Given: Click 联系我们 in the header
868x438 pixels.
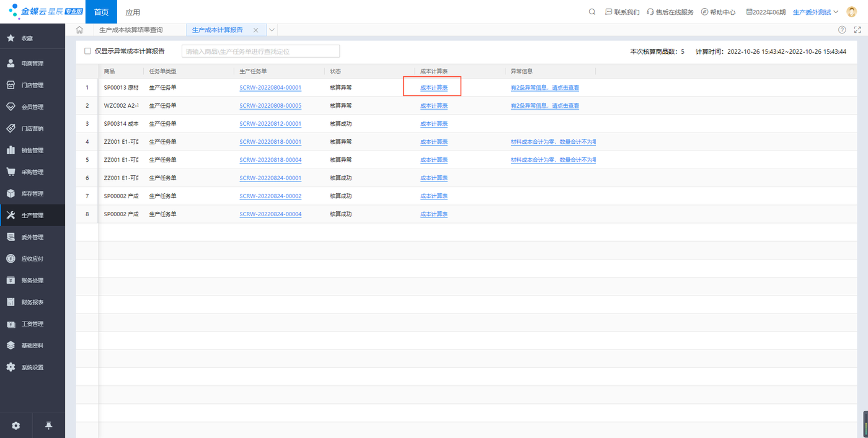Looking at the screenshot, I should 622,12.
